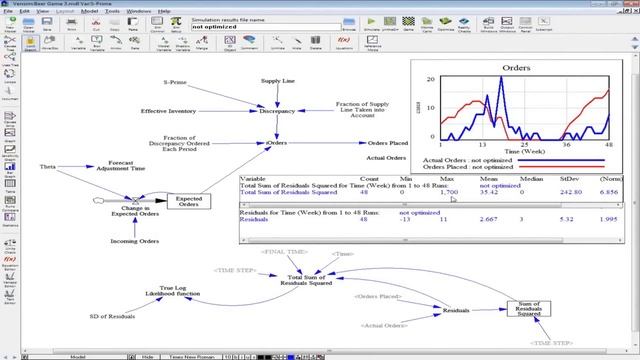Click the Output Windows icon

click(507, 24)
